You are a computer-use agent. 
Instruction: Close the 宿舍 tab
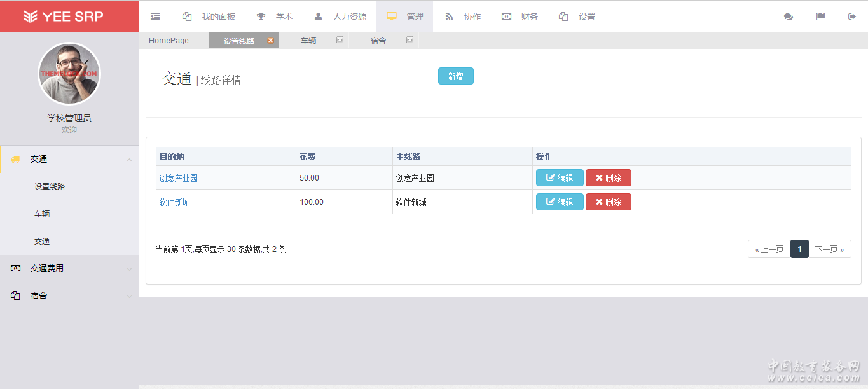410,41
